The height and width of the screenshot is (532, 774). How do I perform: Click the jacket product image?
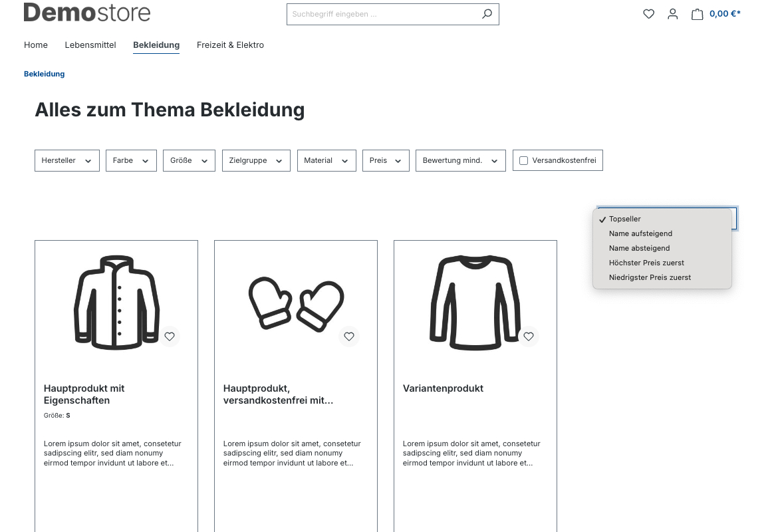[116, 303]
